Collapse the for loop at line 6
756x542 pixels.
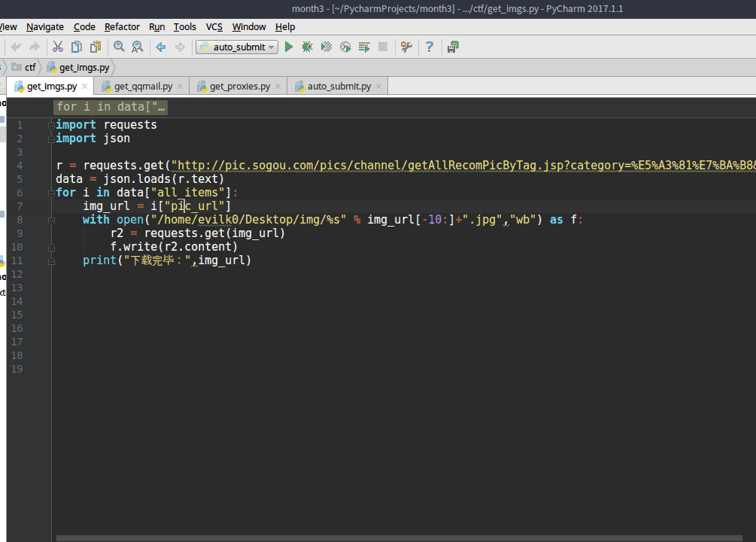(51, 193)
